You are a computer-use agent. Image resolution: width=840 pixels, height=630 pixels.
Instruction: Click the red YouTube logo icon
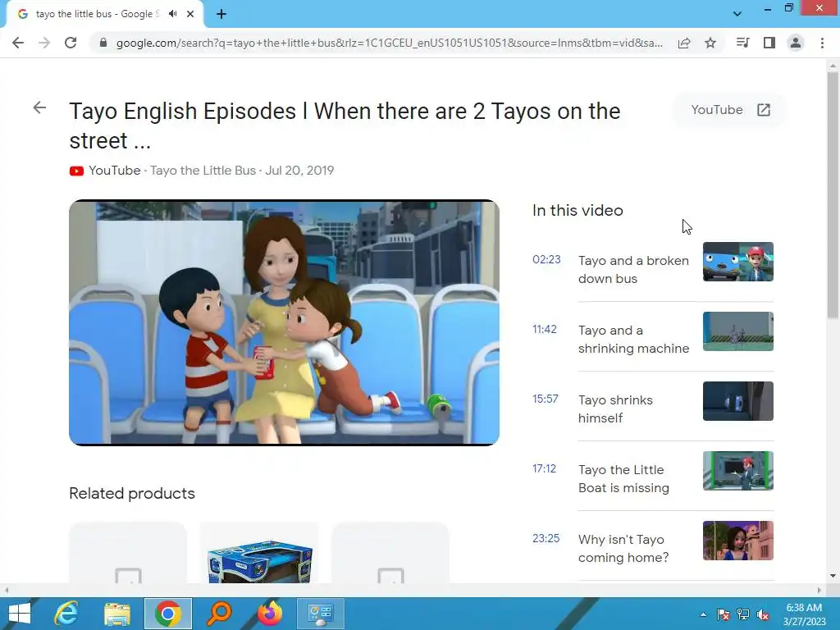76,171
